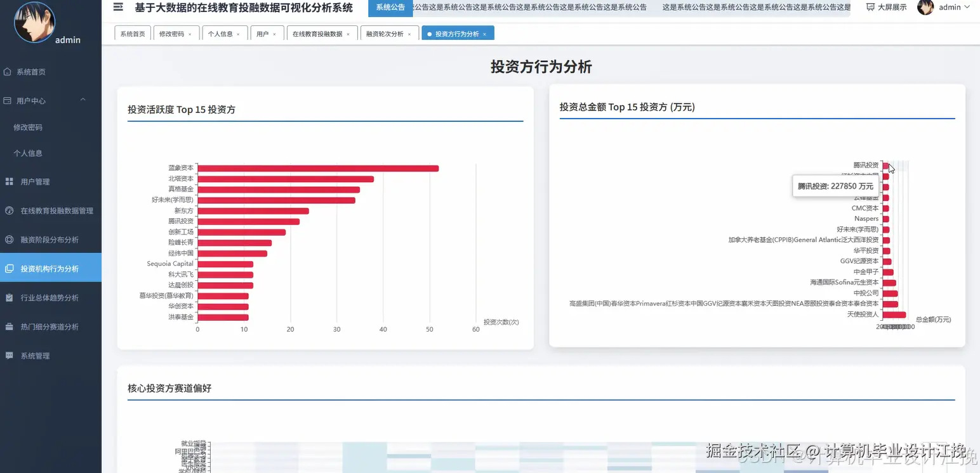Click the 海通国际Sofina元生资本 label

click(845, 282)
